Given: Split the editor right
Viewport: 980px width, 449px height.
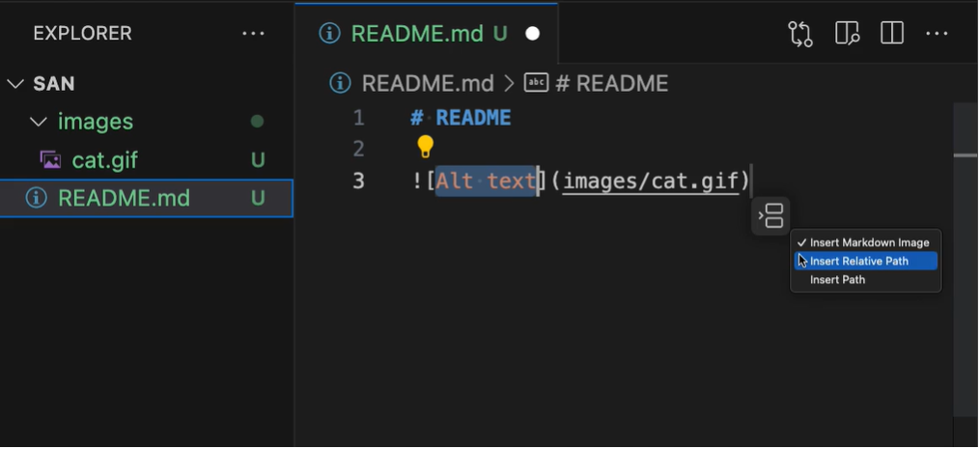Looking at the screenshot, I should tap(892, 34).
